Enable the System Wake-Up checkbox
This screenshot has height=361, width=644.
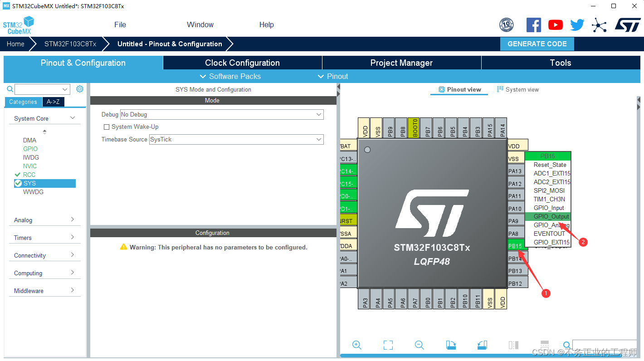107,127
